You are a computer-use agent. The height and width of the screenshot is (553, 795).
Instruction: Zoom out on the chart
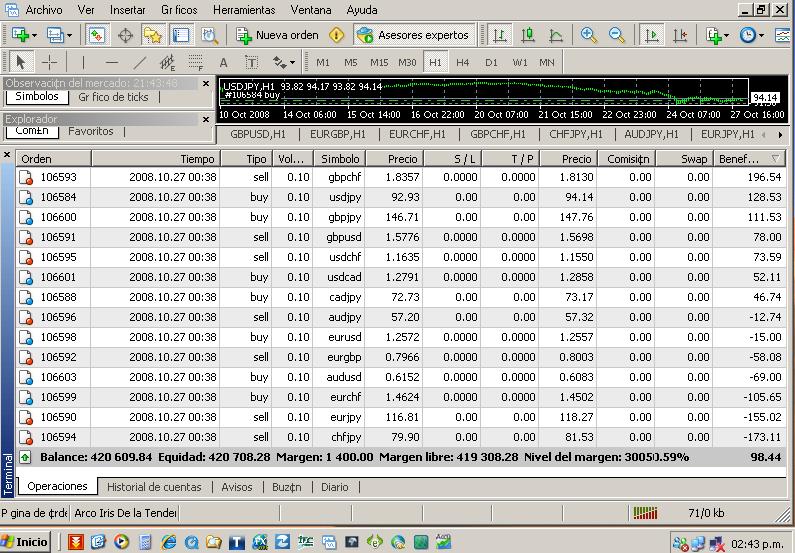617,35
